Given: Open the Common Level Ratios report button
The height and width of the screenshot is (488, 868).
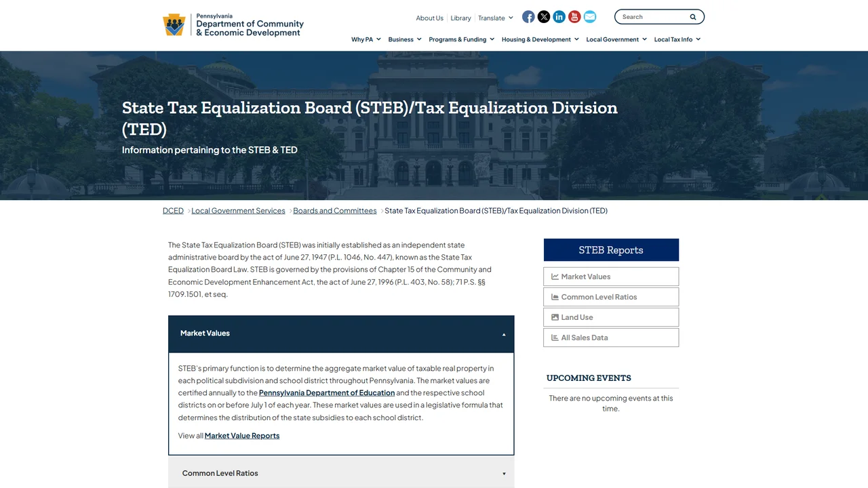Looking at the screenshot, I should click(611, 297).
